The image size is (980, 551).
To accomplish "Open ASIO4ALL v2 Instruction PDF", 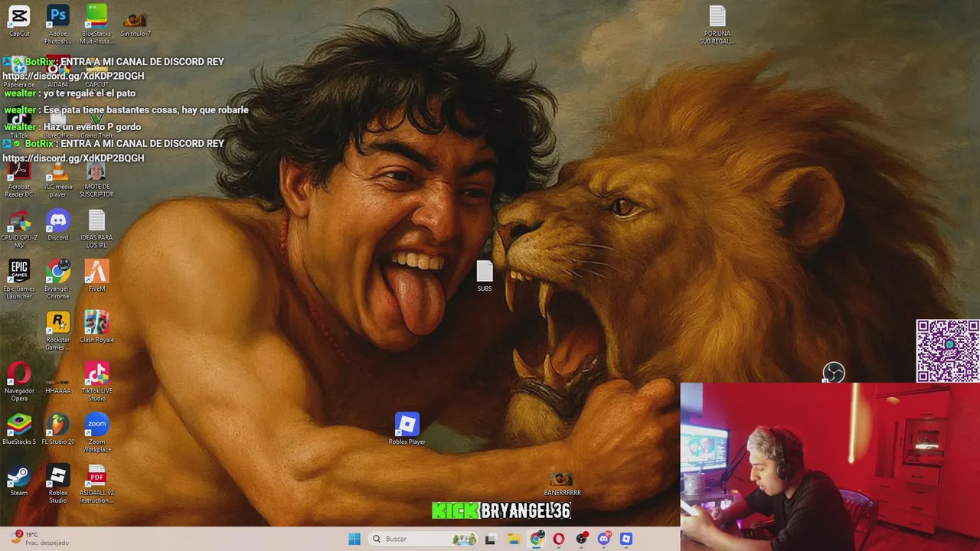I will tap(96, 484).
